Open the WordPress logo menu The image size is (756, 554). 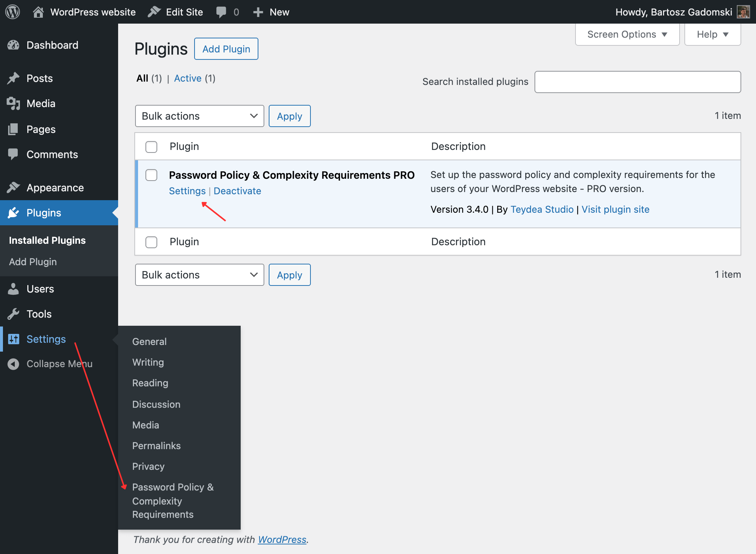[x=13, y=12]
